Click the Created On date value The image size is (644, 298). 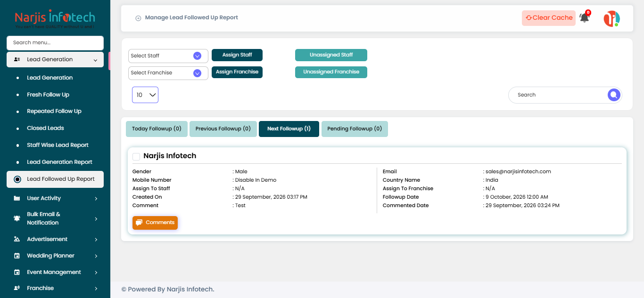(x=271, y=197)
